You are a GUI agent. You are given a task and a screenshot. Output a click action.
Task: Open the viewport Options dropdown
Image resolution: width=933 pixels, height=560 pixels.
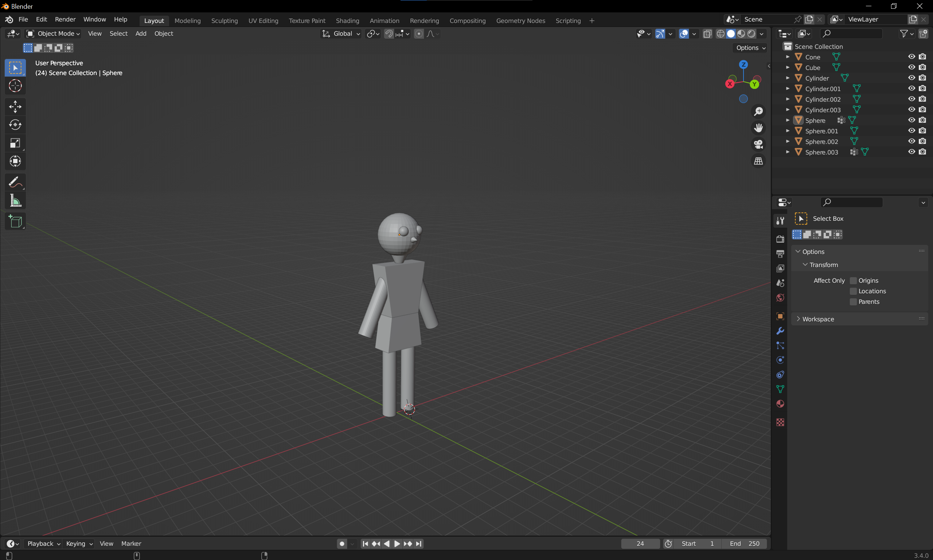[x=750, y=48]
